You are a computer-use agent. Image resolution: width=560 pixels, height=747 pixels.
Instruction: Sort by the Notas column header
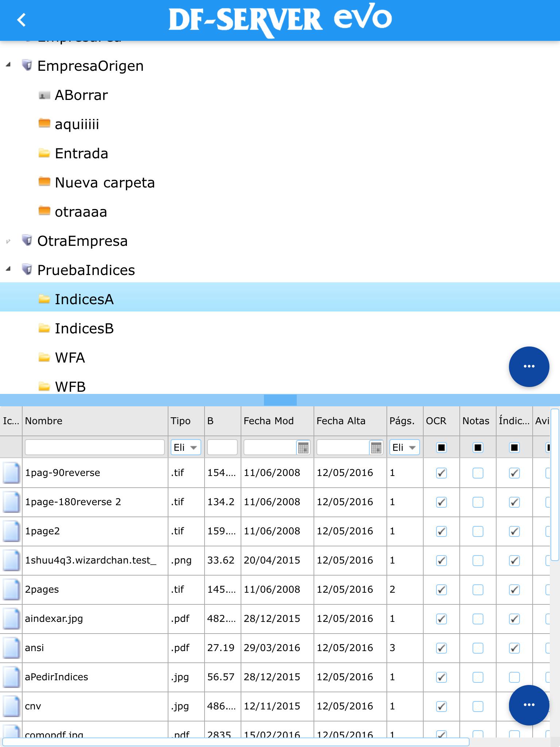[478, 421]
